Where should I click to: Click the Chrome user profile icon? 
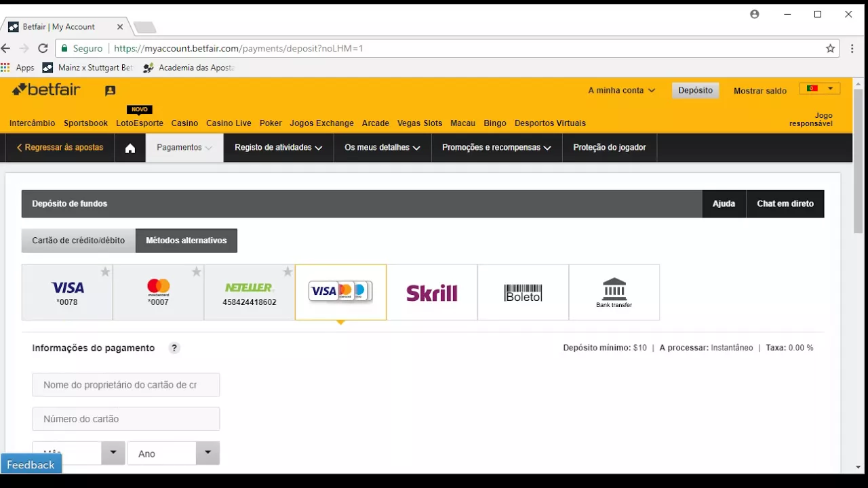[755, 14]
